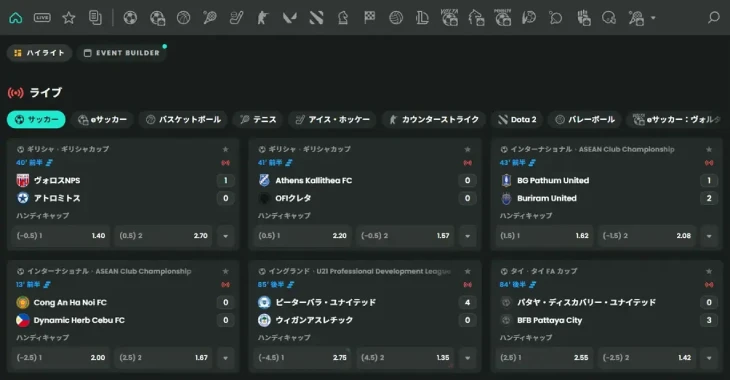
Task: Favorite the BG Pathum United match
Action: (709, 149)
